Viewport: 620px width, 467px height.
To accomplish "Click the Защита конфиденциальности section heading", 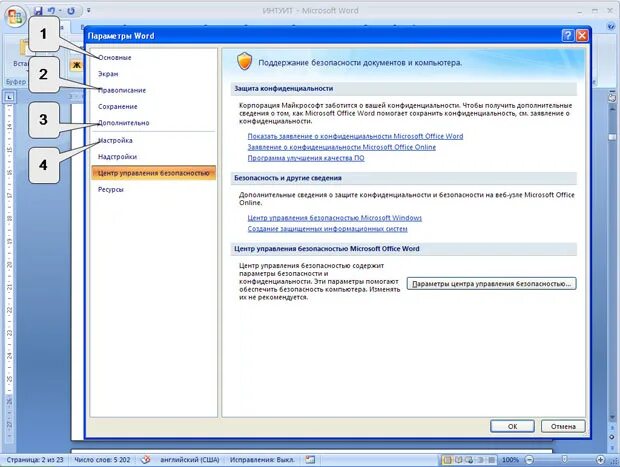I will click(x=284, y=89).
